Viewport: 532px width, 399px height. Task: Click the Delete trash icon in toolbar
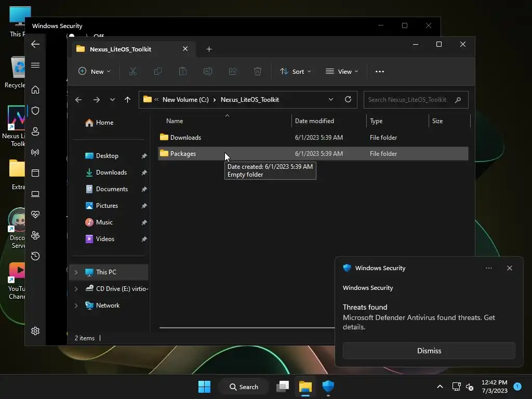pyautogui.click(x=258, y=71)
